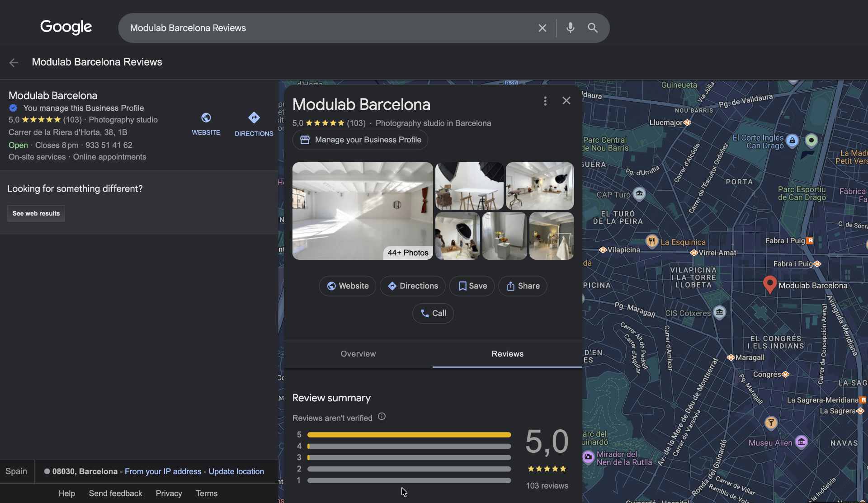Click Manage your Business Profile button

point(360,140)
